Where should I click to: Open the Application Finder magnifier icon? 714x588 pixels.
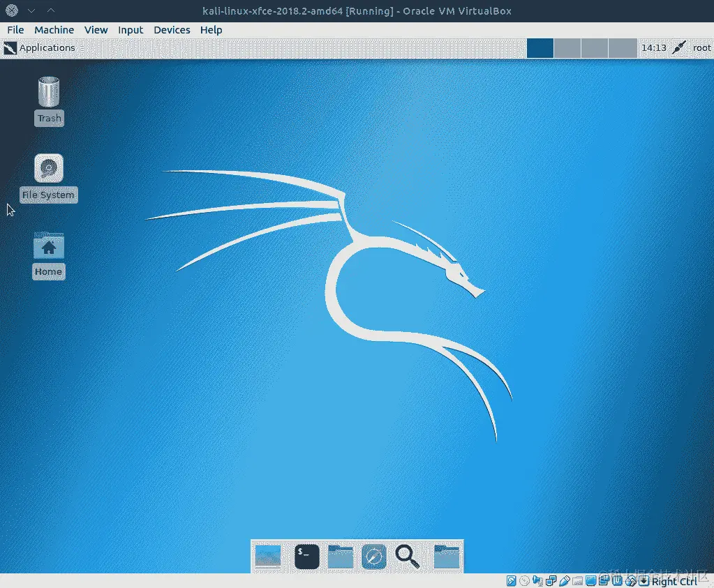tap(407, 556)
